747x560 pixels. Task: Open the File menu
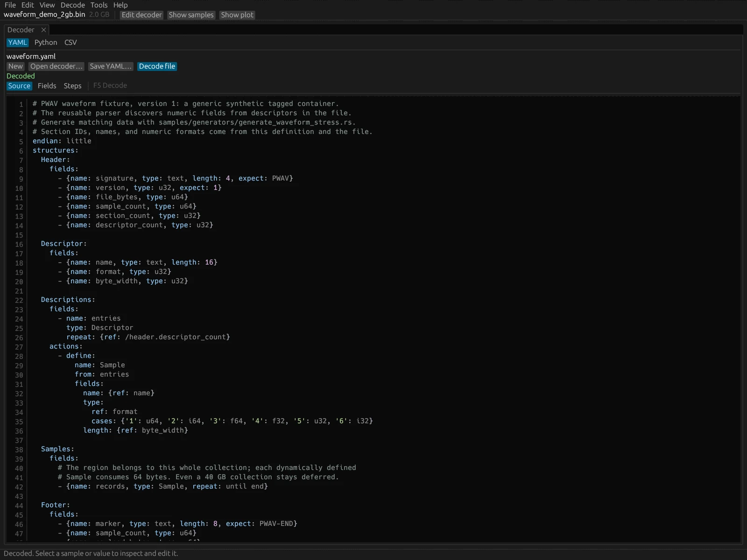pos(10,5)
